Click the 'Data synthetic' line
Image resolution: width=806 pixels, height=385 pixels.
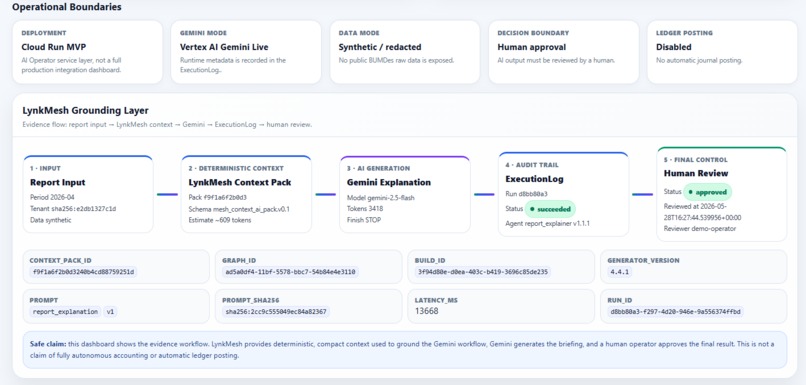[51, 220]
